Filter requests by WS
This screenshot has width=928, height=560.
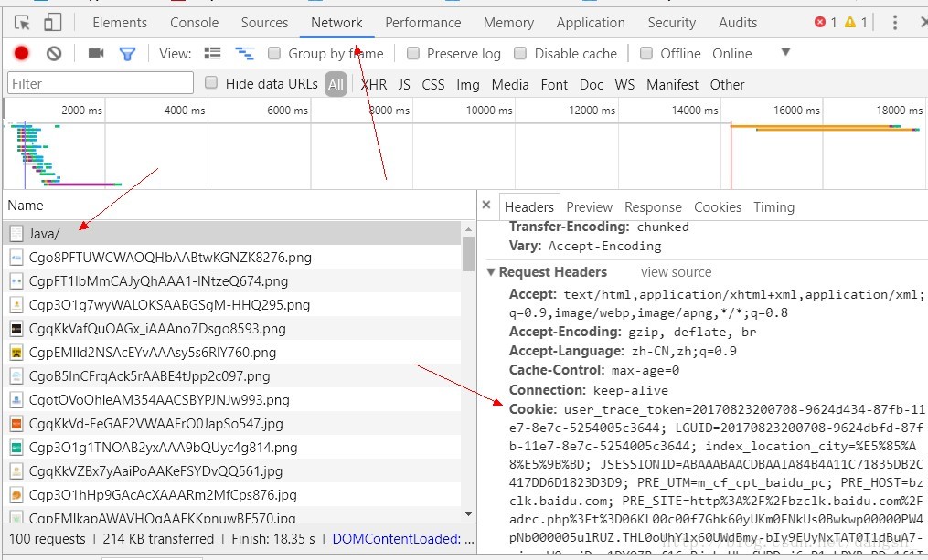pos(624,85)
